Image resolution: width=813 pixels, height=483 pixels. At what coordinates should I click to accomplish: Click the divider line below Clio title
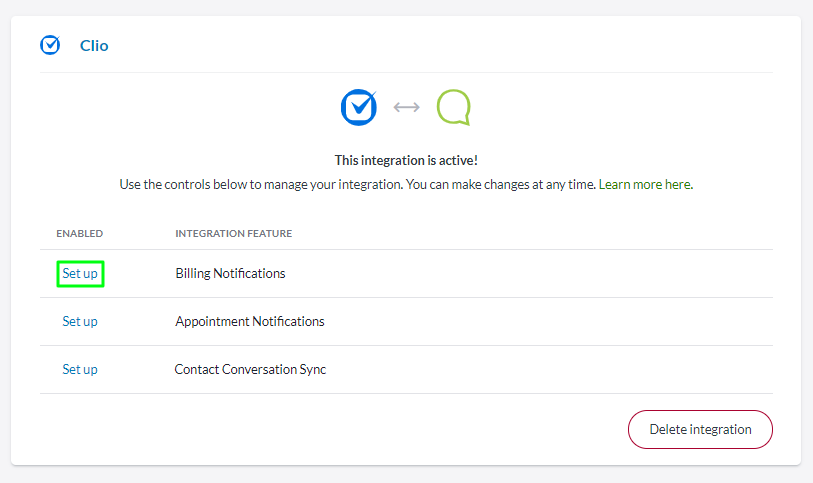point(406,72)
